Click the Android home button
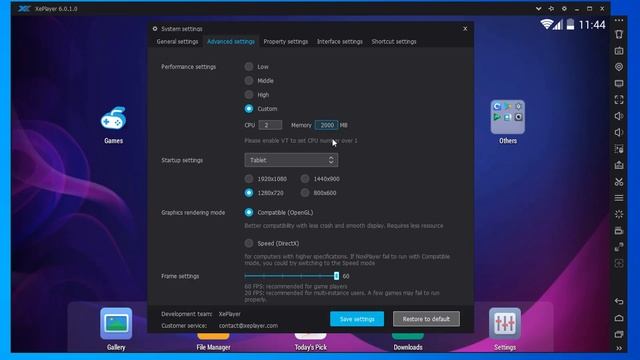This screenshot has width=640, height=360. coord(619,318)
